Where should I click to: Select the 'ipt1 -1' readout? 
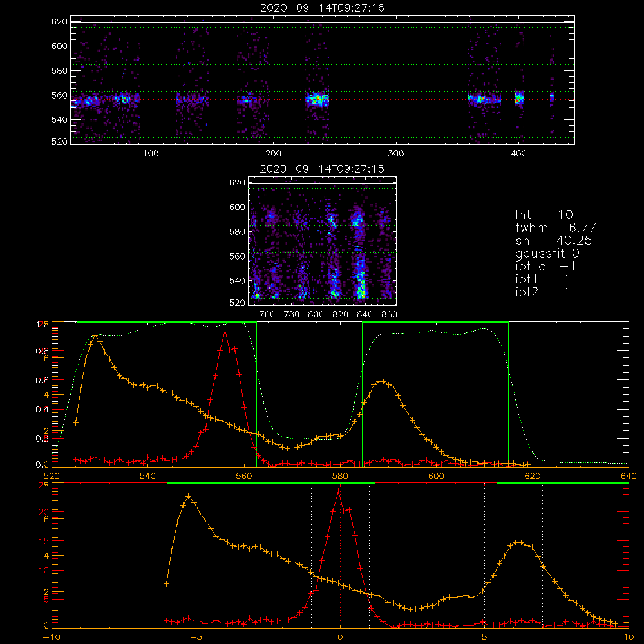click(x=542, y=279)
